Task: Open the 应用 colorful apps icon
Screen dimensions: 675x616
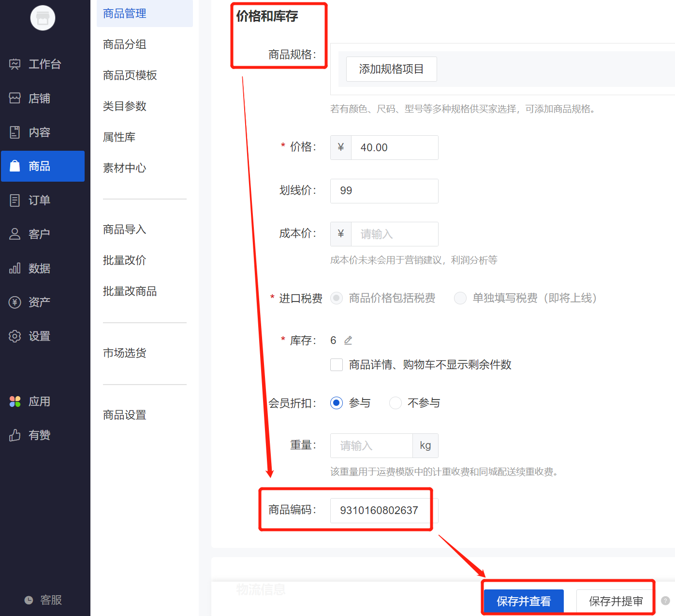Action: pos(15,401)
